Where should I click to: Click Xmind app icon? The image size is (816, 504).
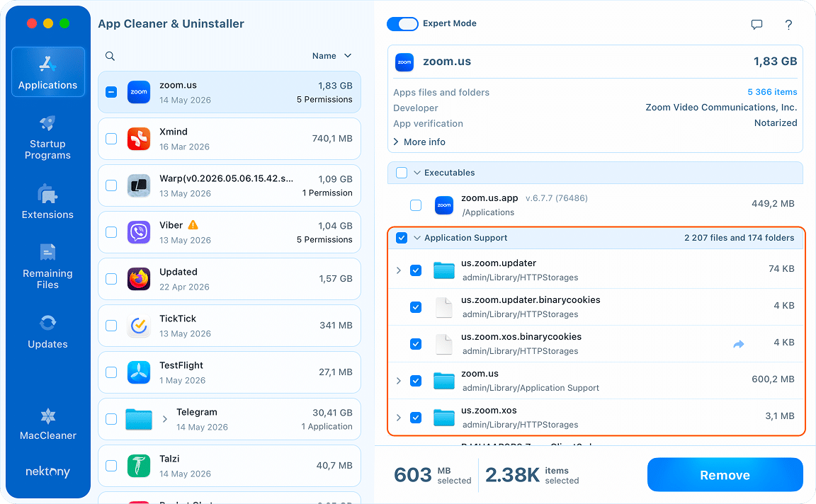139,139
